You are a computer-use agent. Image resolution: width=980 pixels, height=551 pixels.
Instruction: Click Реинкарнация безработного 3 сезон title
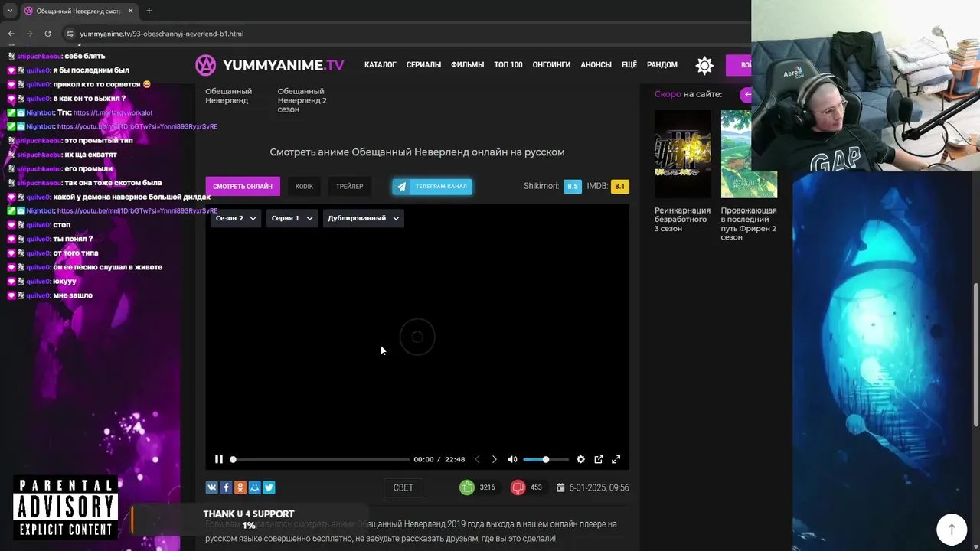click(682, 220)
